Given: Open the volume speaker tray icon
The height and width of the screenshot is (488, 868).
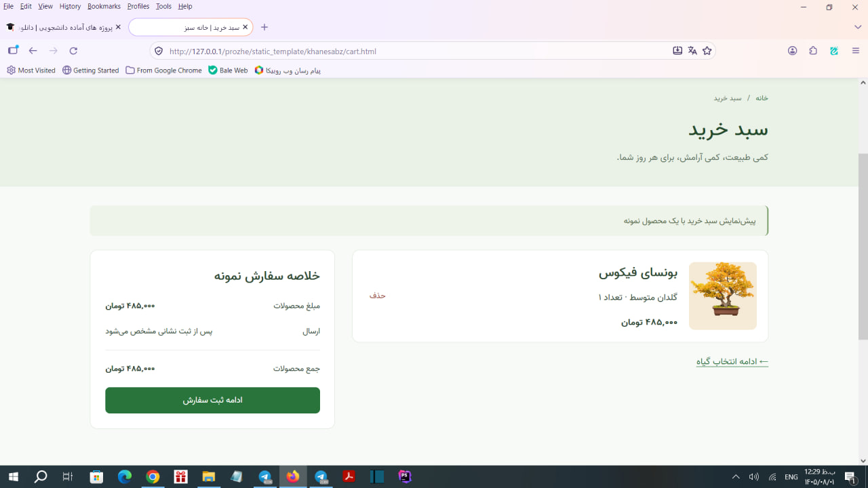Looking at the screenshot, I should pos(753,477).
